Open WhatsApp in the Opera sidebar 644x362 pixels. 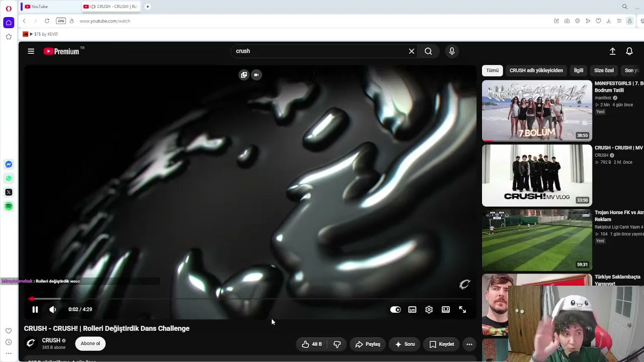point(9,178)
